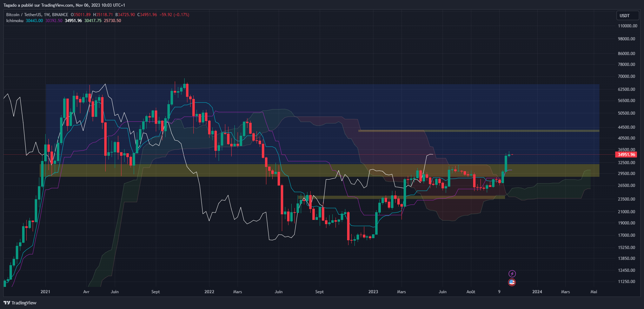Click the lightning bolt event icon

click(512, 274)
